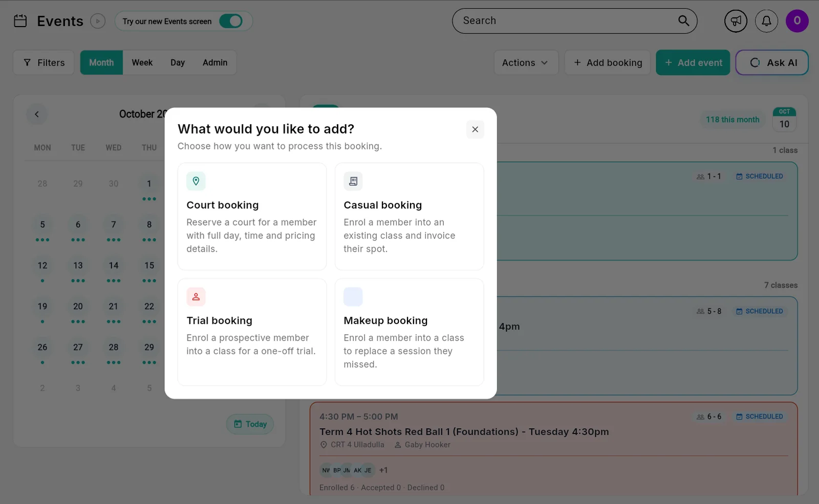The width and height of the screenshot is (819, 504).
Task: Close the What would you like to add dialog
Action: (x=475, y=129)
